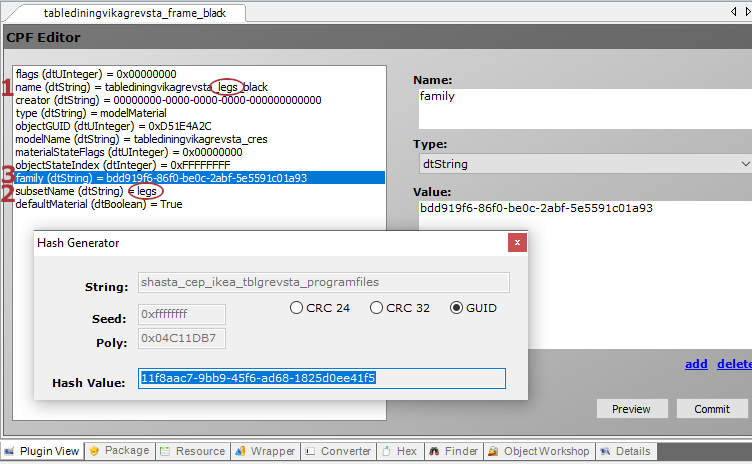Close the Hash Generator dialog
Screen dimensions: 752x464
[x=517, y=243]
